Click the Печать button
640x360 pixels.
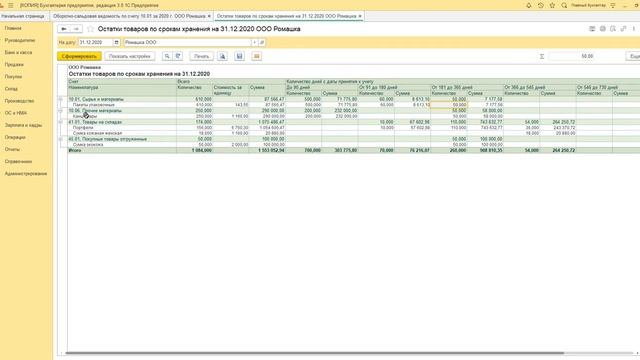pos(201,56)
